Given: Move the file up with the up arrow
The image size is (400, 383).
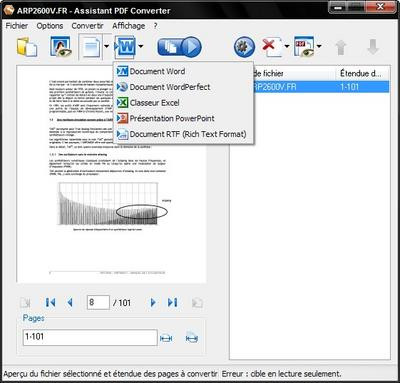Looking at the screenshot, I should (x=341, y=47).
